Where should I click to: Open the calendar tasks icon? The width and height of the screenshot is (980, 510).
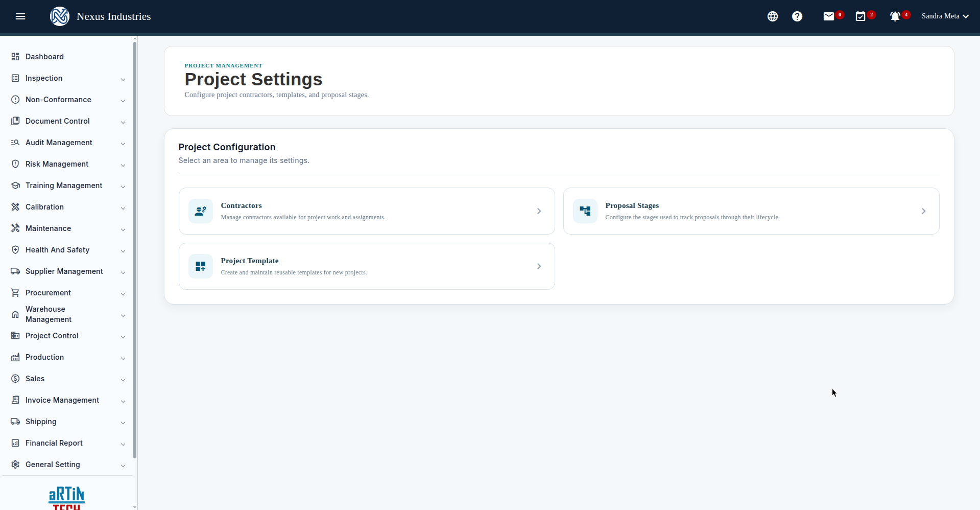(x=861, y=16)
